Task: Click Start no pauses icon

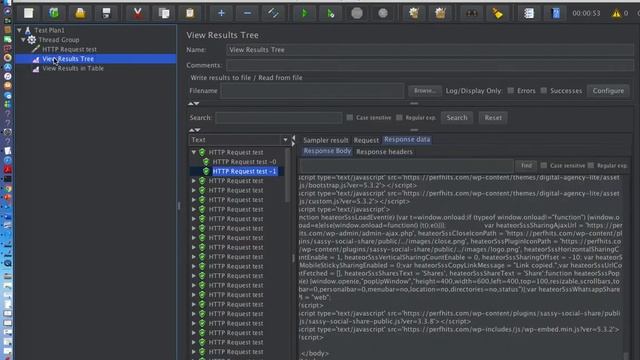Action: click(x=331, y=13)
